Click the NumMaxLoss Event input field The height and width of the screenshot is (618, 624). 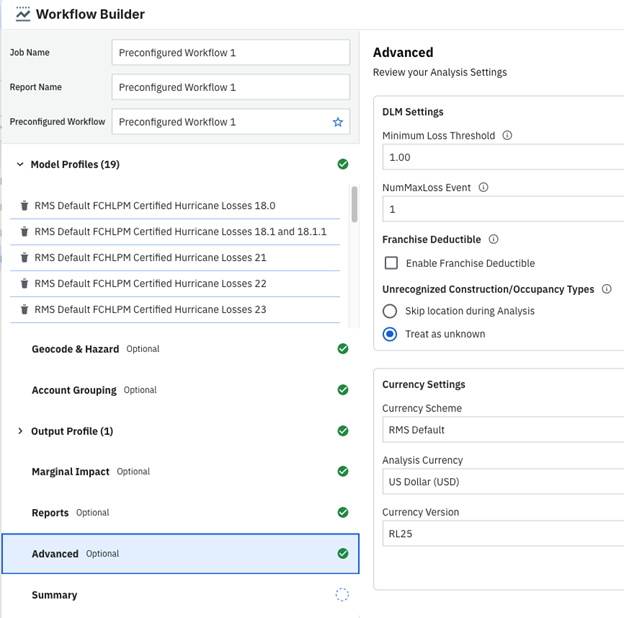tap(503, 209)
